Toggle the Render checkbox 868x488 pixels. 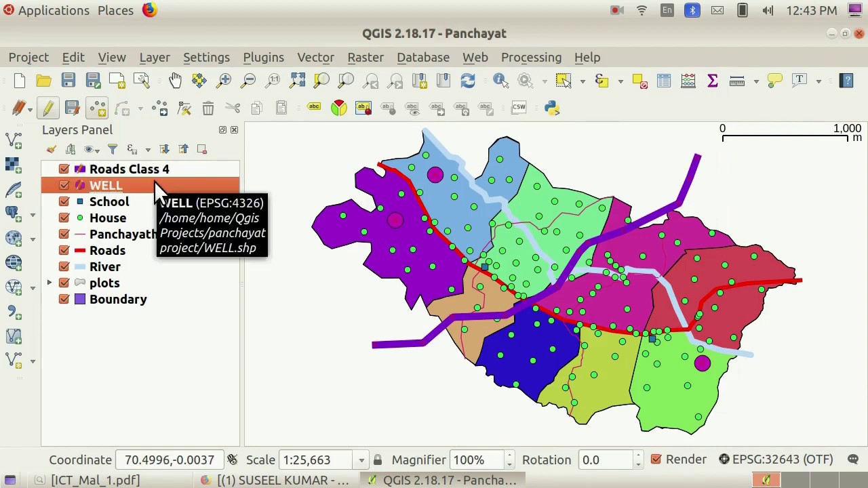656,460
